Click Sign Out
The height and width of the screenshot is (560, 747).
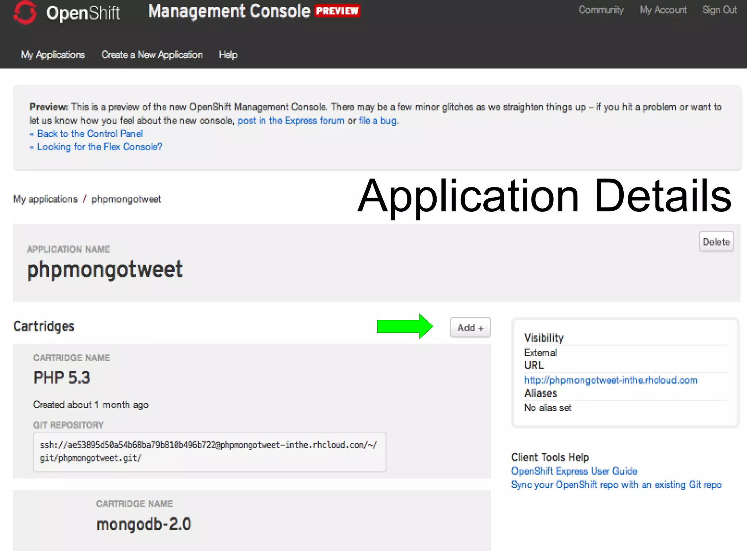719,10
